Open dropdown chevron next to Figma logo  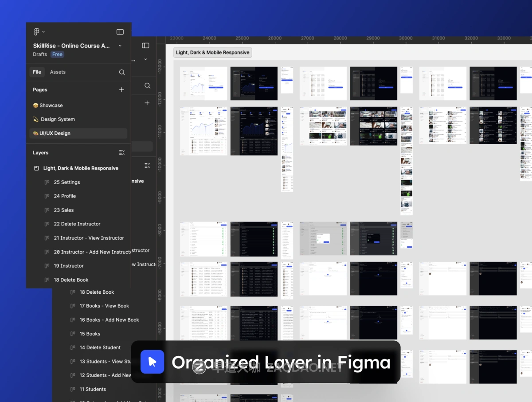(x=43, y=32)
